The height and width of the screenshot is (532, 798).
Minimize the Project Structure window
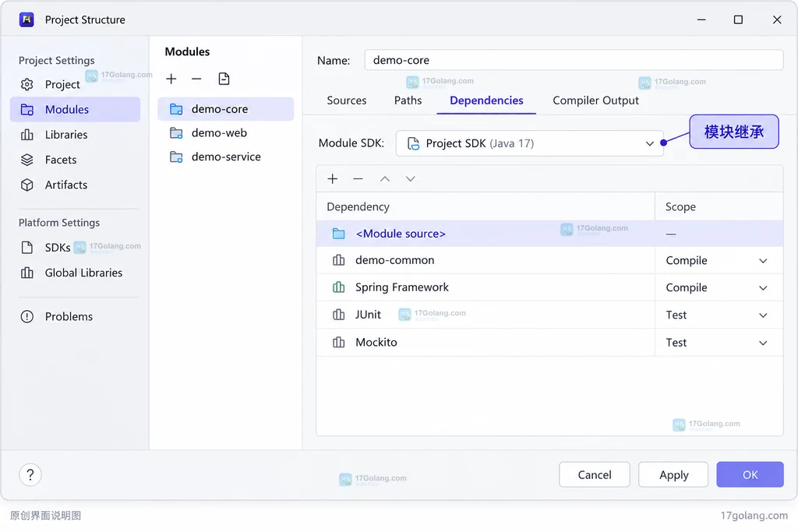coord(701,19)
